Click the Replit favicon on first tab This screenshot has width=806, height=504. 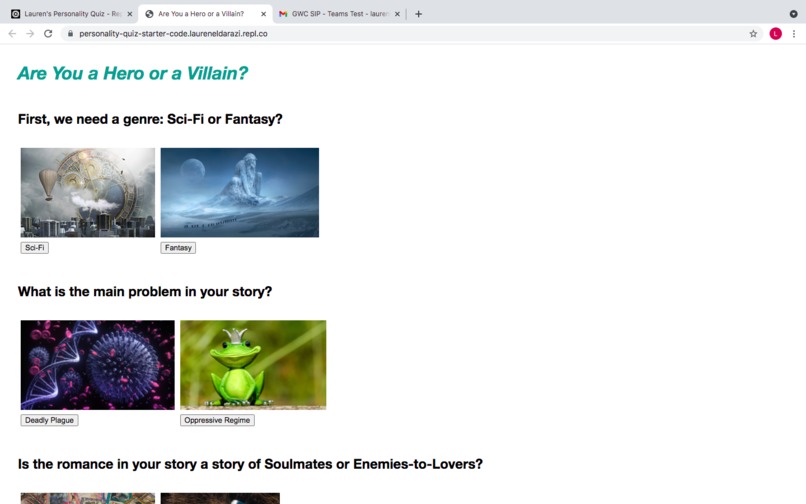tap(15, 14)
